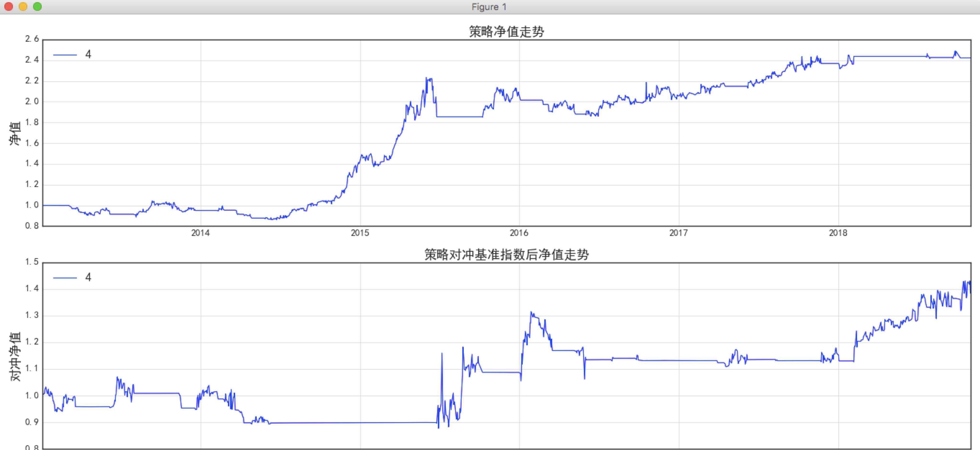Image resolution: width=980 pixels, height=450 pixels.
Task: Click the top chart y-tick '2.4'
Action: point(32,60)
